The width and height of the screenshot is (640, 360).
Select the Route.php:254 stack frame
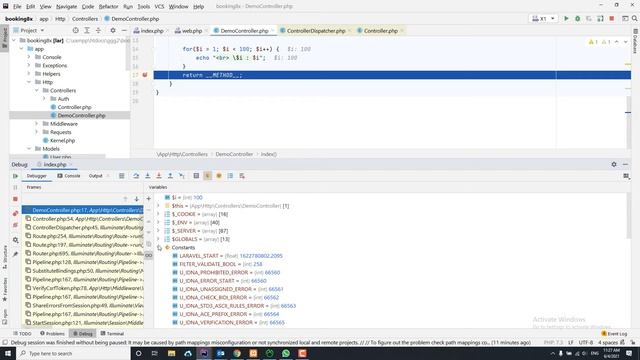(84, 236)
